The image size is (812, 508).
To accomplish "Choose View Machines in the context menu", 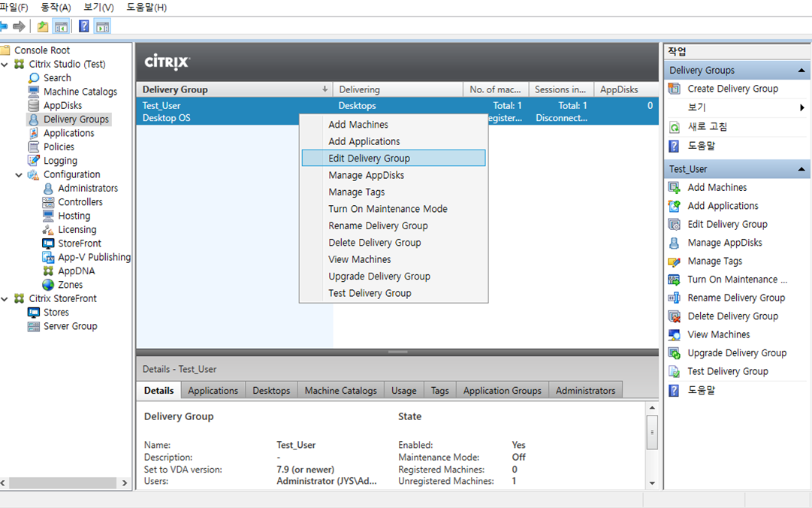I will click(394, 259).
